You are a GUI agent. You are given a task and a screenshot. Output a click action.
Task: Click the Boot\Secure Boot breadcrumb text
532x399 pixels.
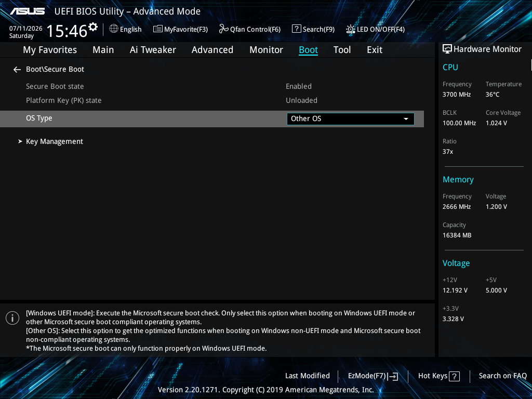coord(55,69)
